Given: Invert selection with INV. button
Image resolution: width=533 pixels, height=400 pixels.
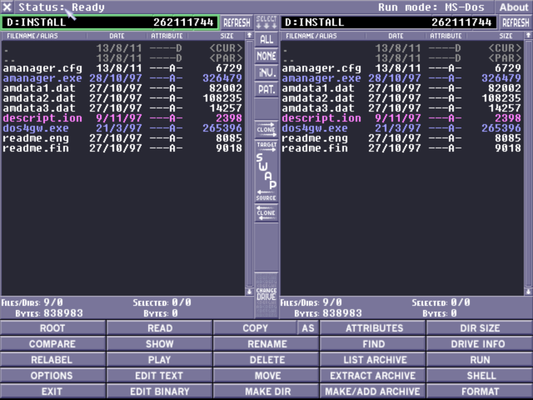Looking at the screenshot, I should pos(266,72).
